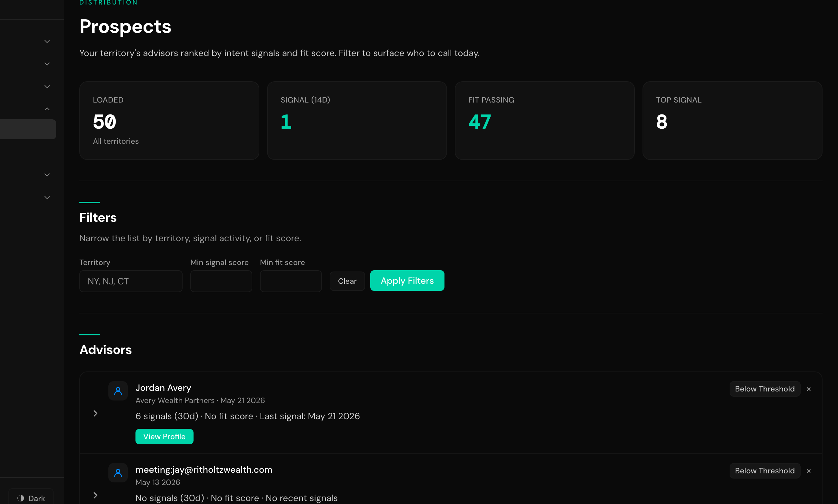Click the Min signal score field
Image resolution: width=838 pixels, height=504 pixels.
click(x=221, y=281)
